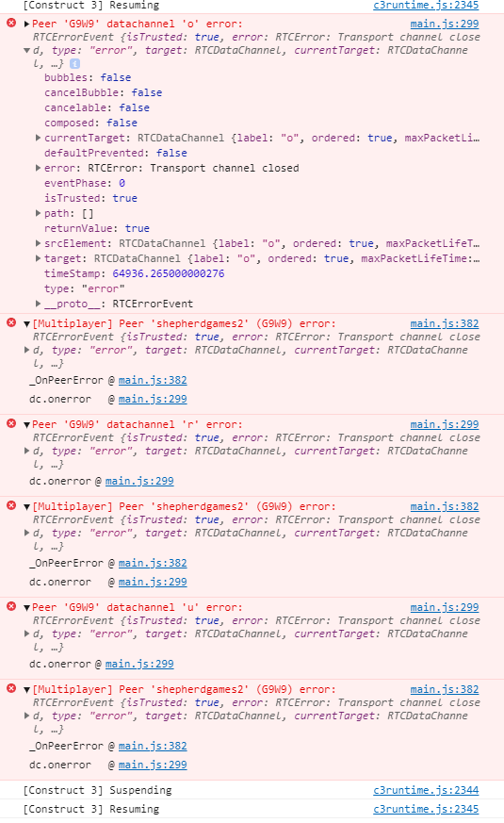Open main.js:299 in datachannel 'r' stack trace
Image resolution: width=504 pixels, height=823 pixels.
pyautogui.click(x=139, y=481)
